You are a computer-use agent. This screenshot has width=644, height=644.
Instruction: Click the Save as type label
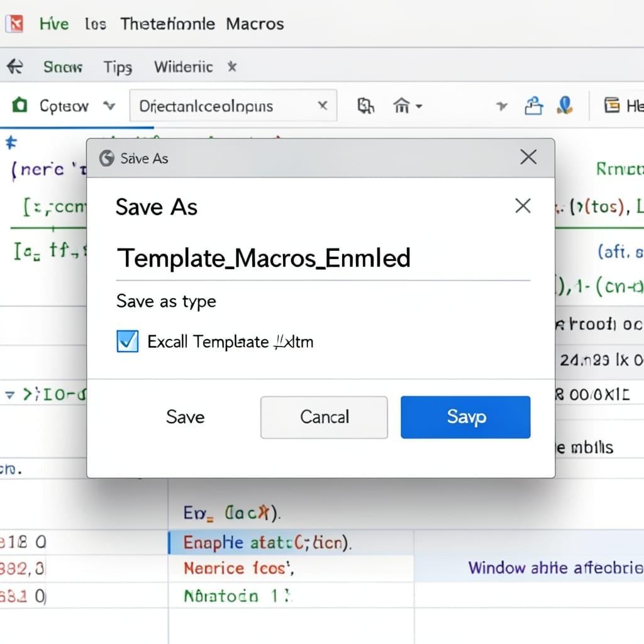pos(166,301)
